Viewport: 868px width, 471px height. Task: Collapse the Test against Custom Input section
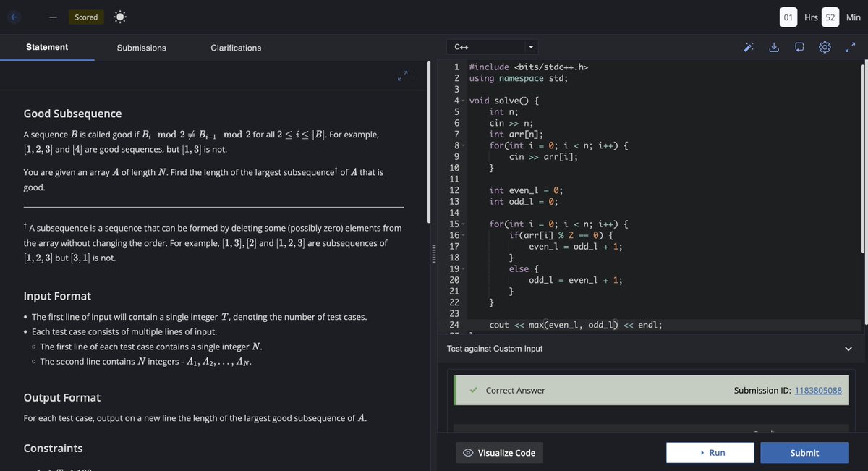tap(848, 347)
